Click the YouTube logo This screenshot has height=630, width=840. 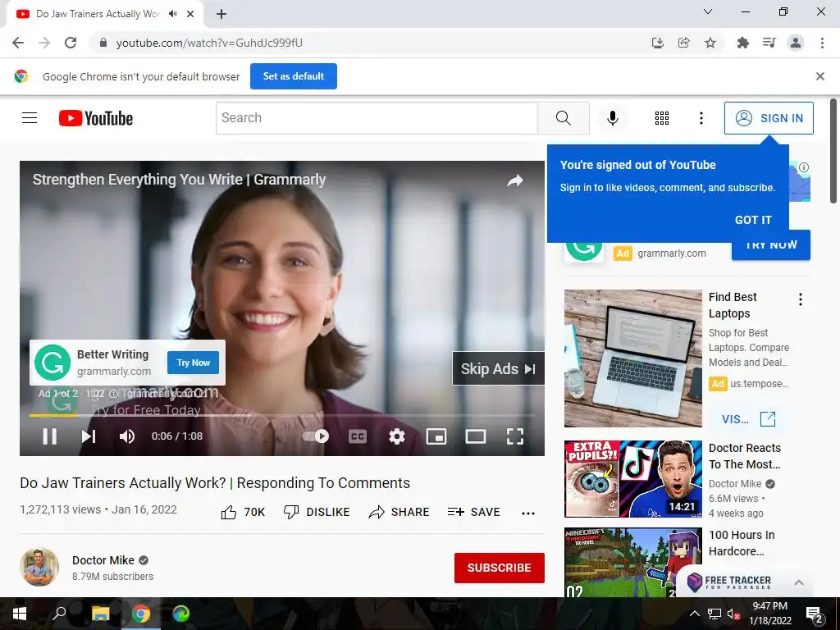point(96,118)
